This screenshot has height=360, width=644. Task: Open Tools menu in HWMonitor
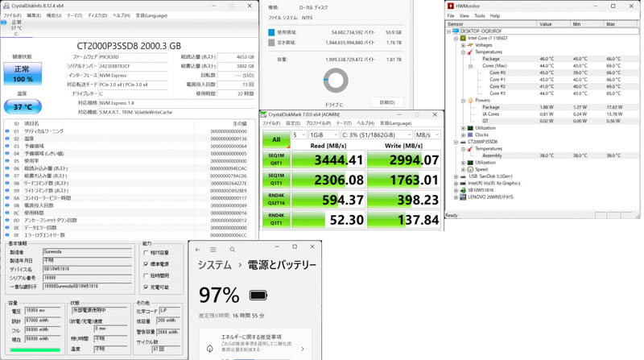tap(480, 16)
